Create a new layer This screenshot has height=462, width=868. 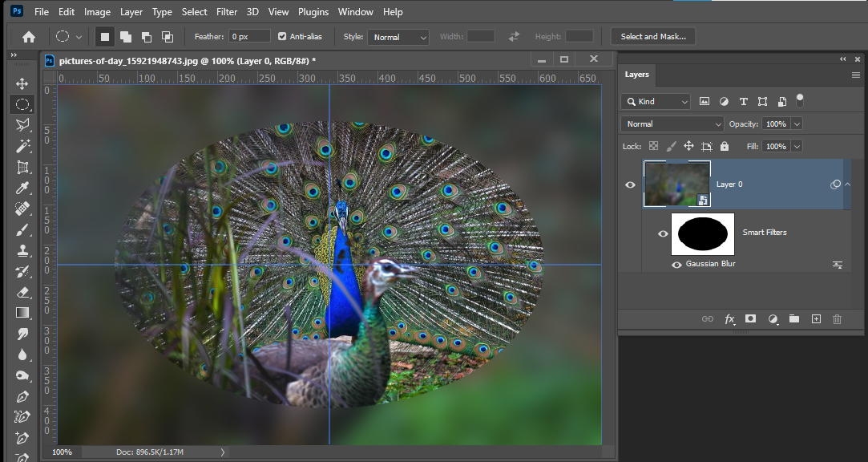pyautogui.click(x=816, y=318)
